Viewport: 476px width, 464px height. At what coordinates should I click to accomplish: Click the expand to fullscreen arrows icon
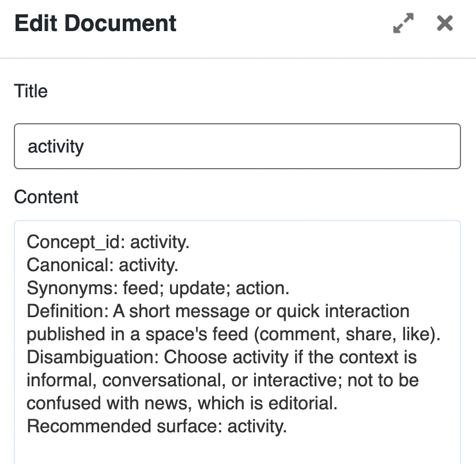[403, 24]
